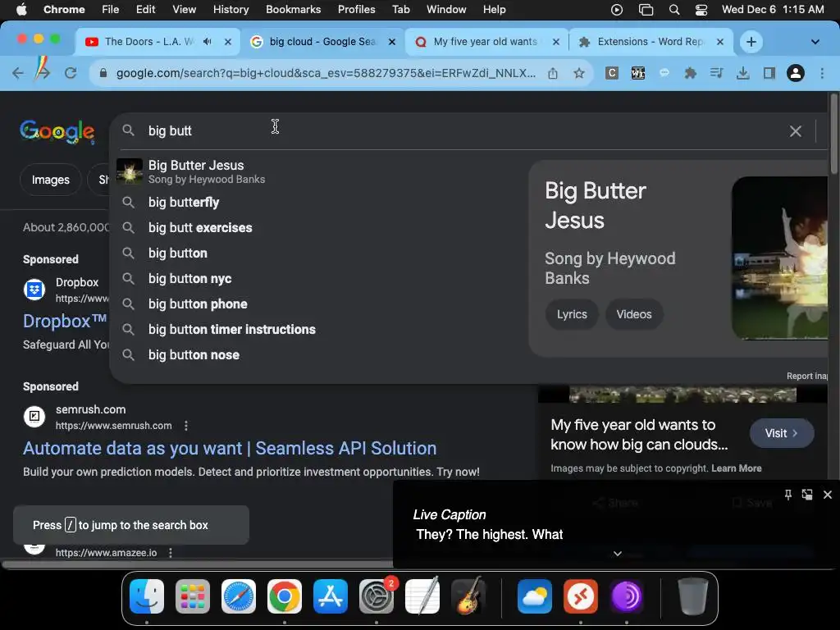The height and width of the screenshot is (630, 840).
Task: Click the Now Playing menu bar icon
Action: point(617,10)
